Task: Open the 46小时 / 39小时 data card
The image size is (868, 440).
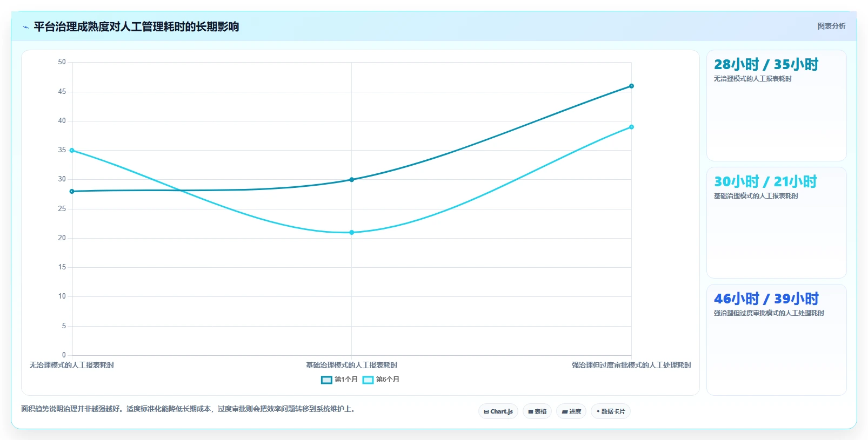Action: (777, 340)
